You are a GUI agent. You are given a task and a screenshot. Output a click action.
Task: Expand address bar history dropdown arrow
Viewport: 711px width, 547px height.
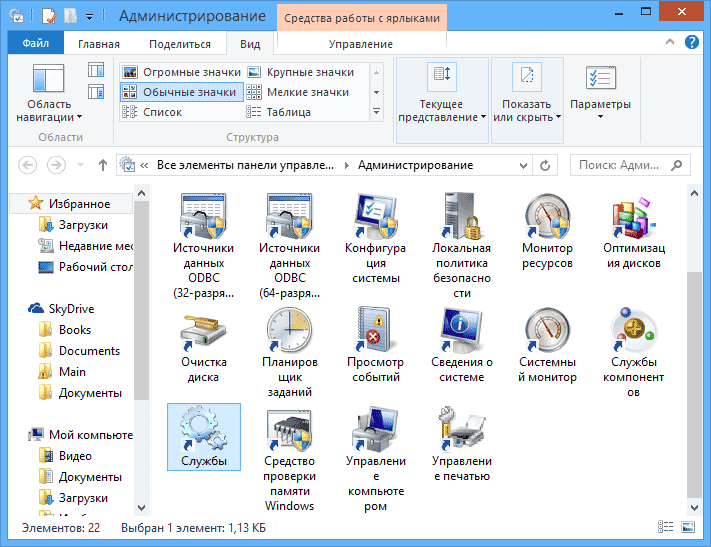pos(523,165)
